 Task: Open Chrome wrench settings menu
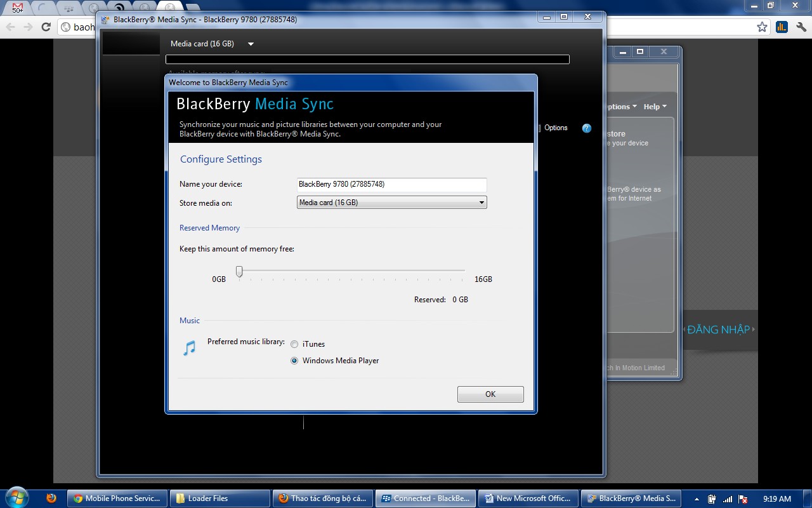coord(801,27)
